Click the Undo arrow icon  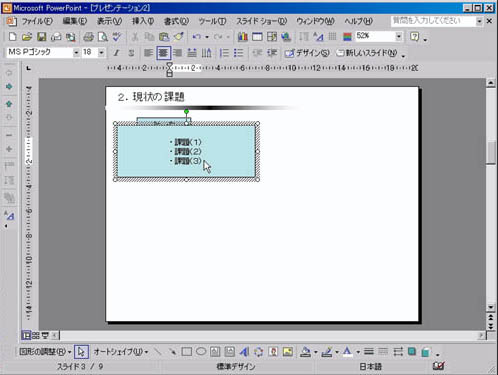[197, 37]
